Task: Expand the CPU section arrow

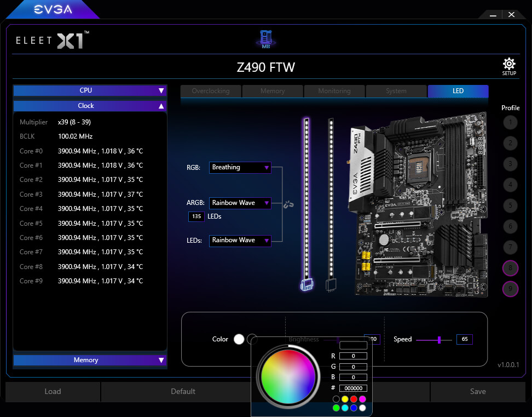Action: 161,90
